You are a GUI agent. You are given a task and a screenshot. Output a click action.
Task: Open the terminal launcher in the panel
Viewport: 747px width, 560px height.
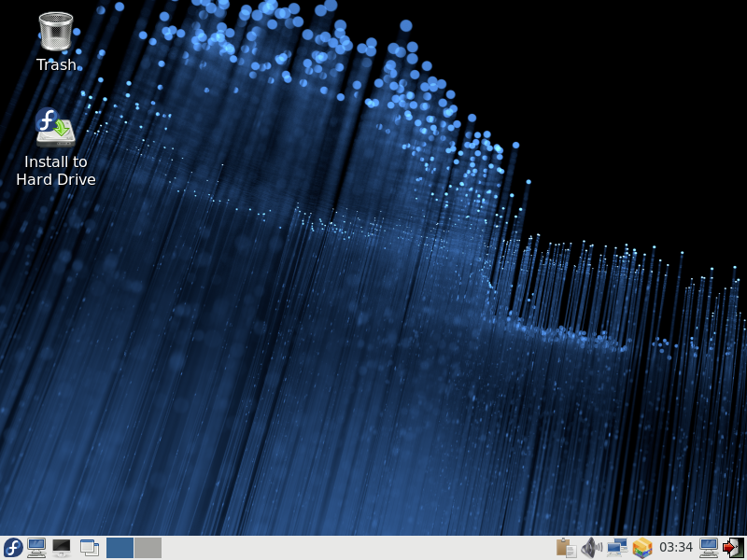(62, 548)
